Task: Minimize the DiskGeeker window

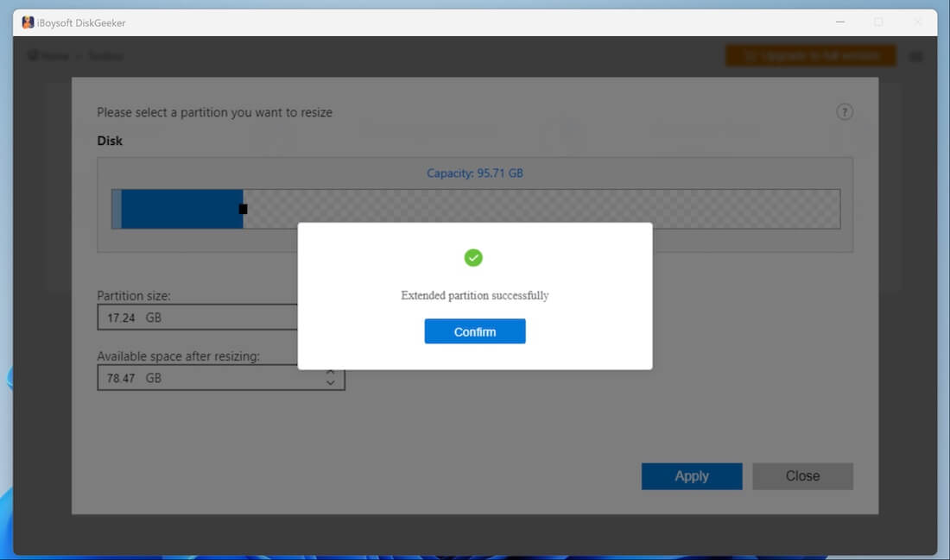Action: pos(839,22)
